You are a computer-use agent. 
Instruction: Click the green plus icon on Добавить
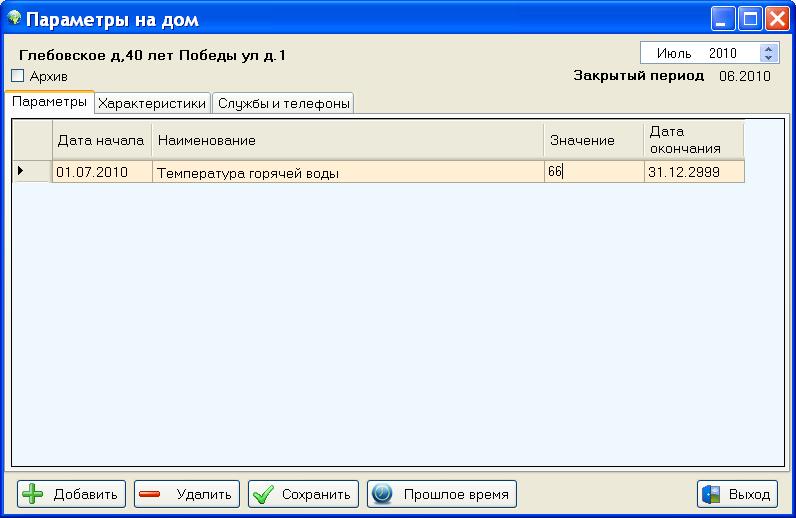pos(33,494)
